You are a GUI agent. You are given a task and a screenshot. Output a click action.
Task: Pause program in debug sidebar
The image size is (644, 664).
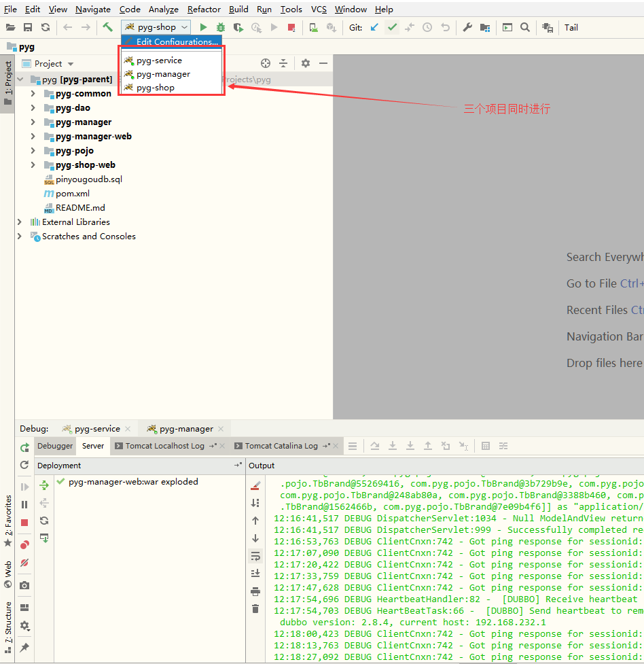pos(24,505)
